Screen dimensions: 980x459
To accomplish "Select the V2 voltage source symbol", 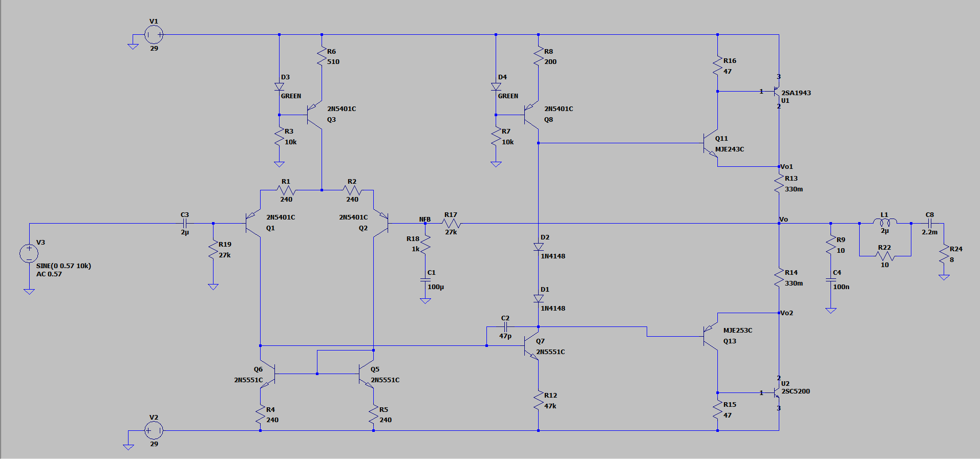I will click(x=154, y=430).
